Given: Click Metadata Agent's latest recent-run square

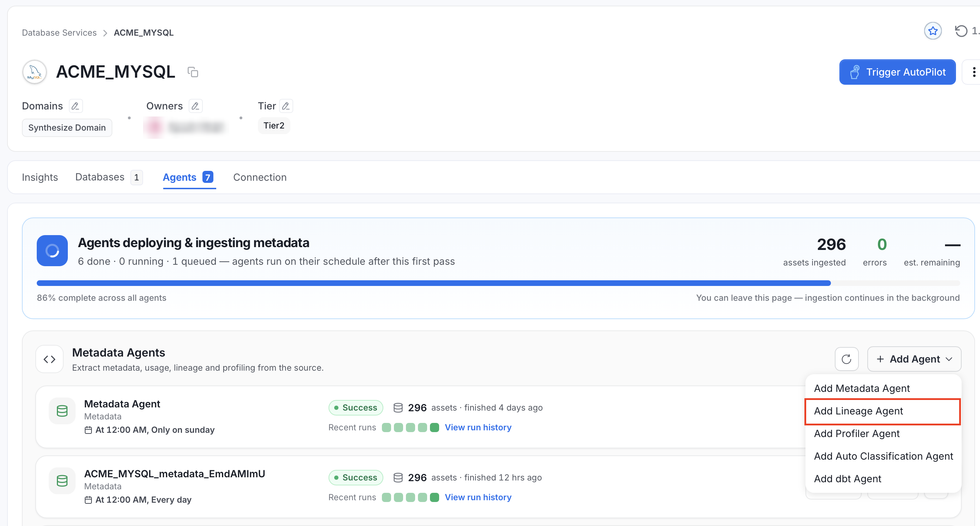Looking at the screenshot, I should pos(435,428).
